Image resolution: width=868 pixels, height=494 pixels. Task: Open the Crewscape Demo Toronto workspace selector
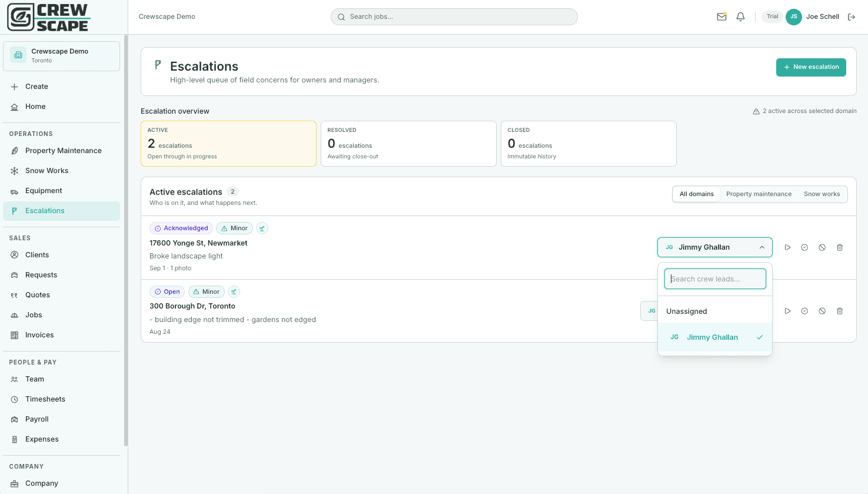[x=62, y=56]
